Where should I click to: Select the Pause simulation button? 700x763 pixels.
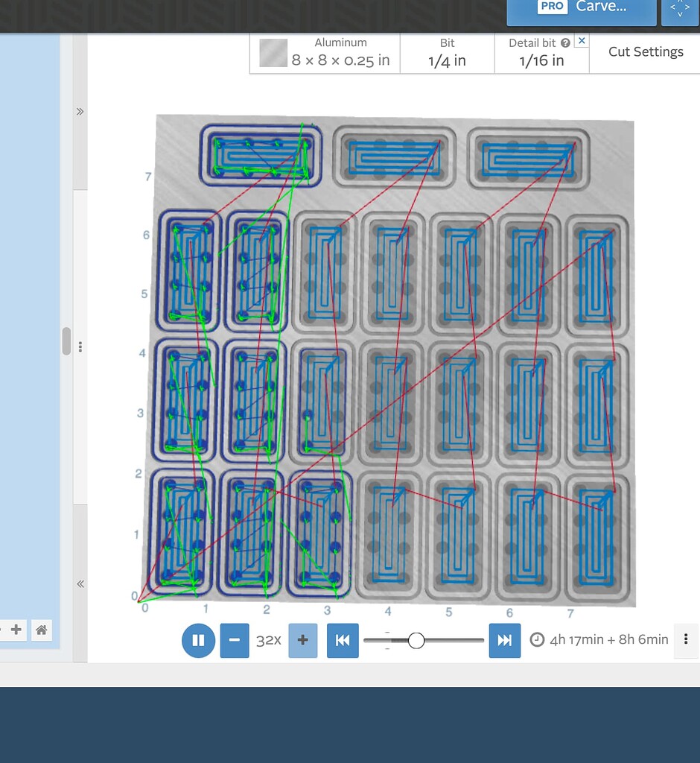pyautogui.click(x=198, y=640)
